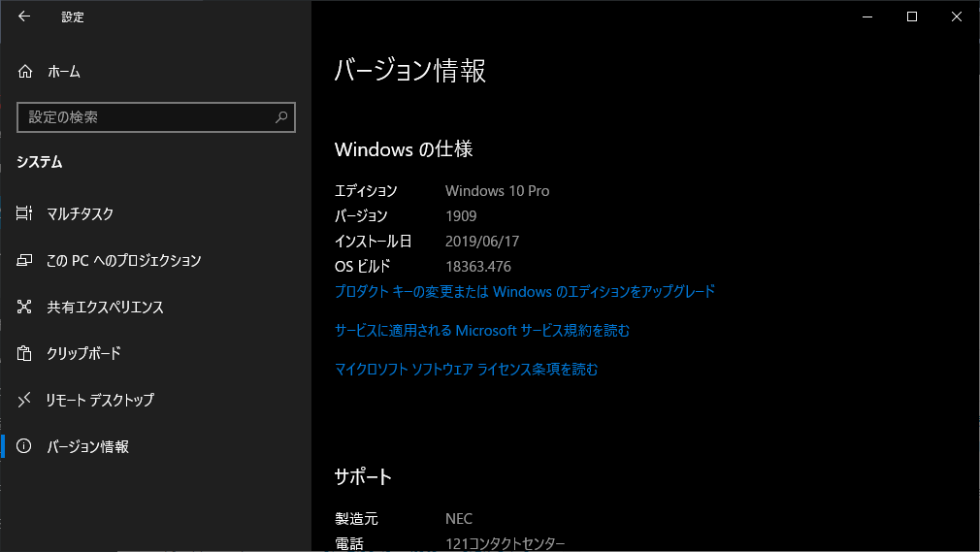Image resolution: width=980 pixels, height=552 pixels.
Task: Click the エディション label
Action: 366,191
